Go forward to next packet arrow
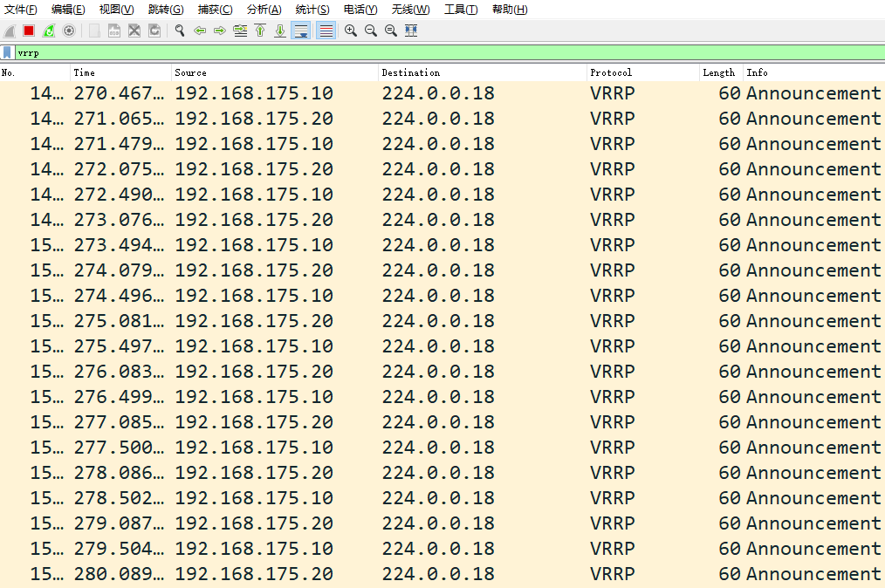 [220, 31]
